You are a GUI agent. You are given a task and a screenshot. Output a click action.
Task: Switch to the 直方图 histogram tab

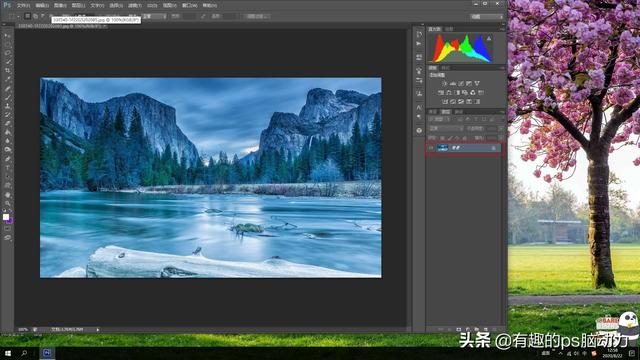[434, 29]
